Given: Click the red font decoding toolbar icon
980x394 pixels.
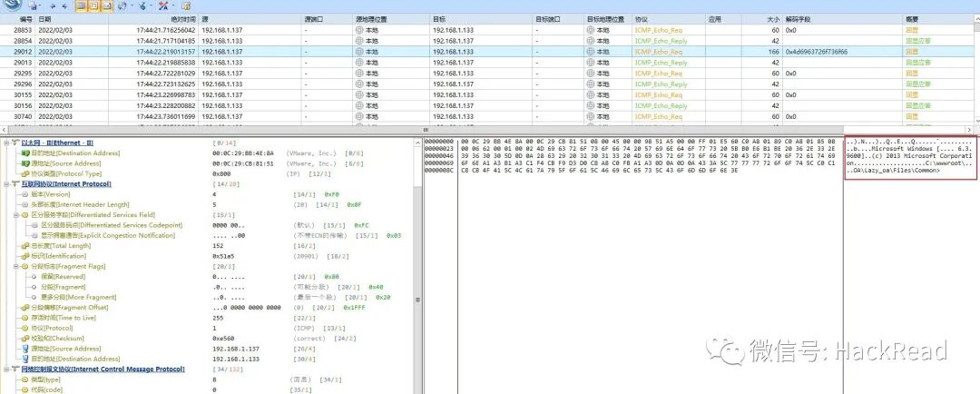Looking at the screenshot, I should tap(163, 6).
